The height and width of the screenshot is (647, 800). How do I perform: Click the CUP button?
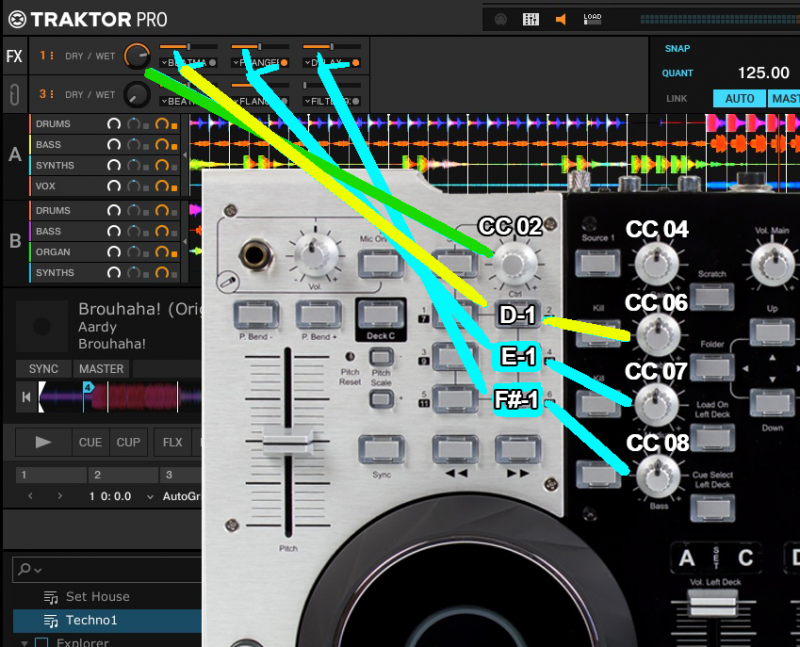(x=128, y=442)
